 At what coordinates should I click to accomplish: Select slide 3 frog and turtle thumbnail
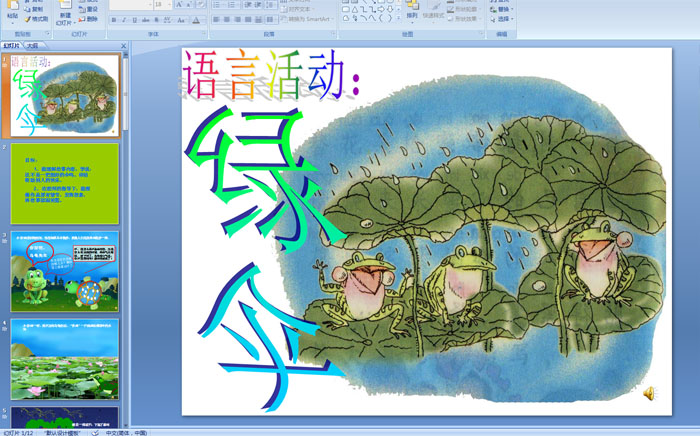(x=65, y=271)
